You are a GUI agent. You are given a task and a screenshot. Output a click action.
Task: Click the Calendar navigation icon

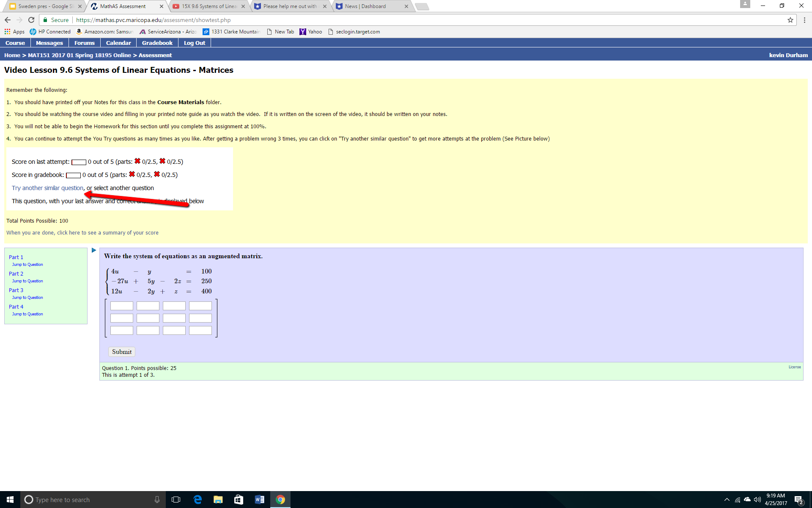118,43
